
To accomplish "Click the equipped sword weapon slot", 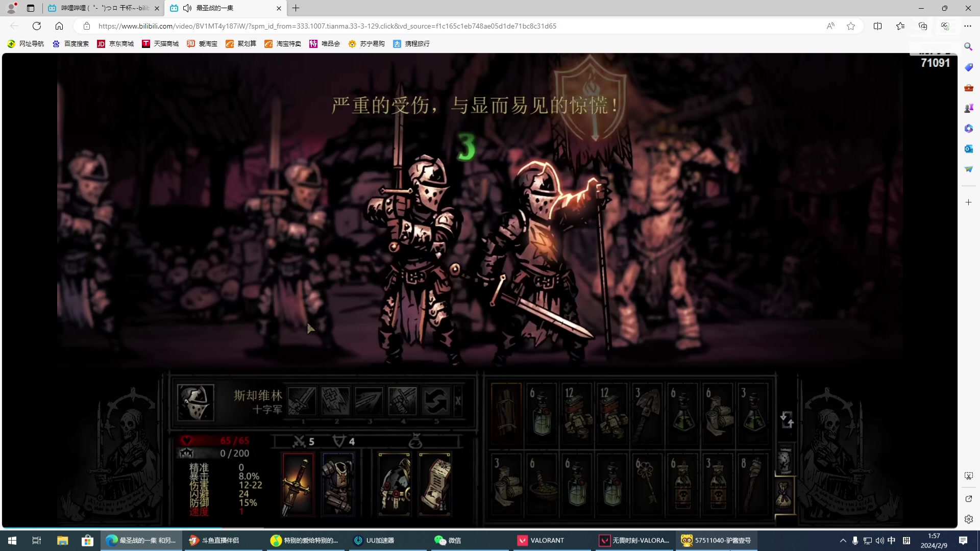I will tap(298, 484).
